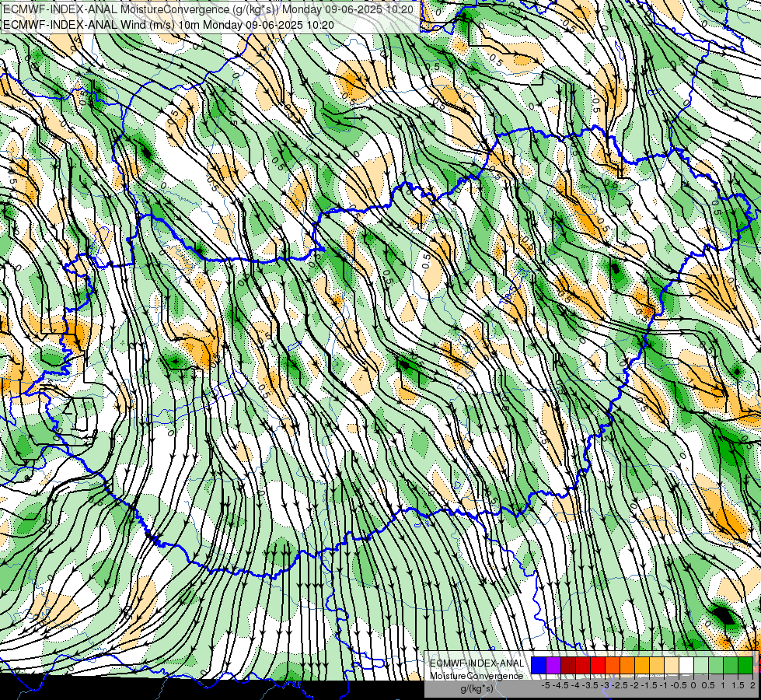Click the 'g/(kg*s)' unit label in legend
The width and height of the screenshot is (761, 700).
[x=476, y=688]
